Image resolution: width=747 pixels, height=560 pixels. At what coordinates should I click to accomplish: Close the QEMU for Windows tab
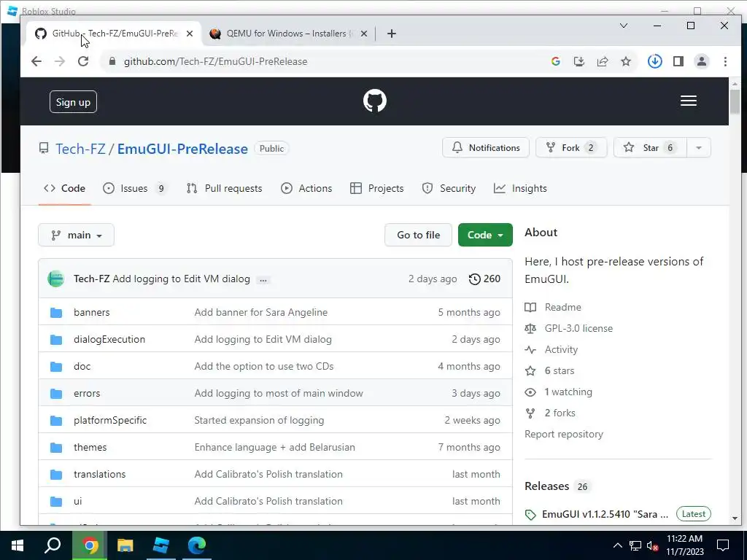point(364,34)
